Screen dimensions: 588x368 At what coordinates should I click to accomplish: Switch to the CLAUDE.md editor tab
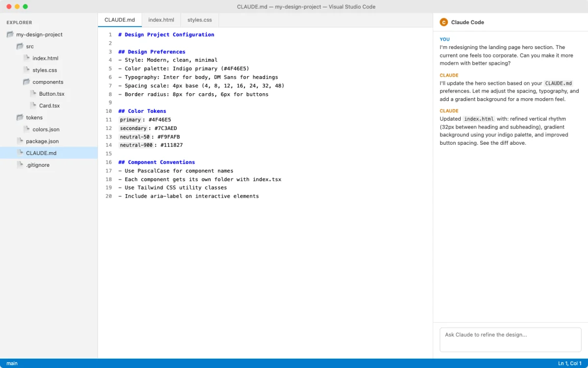tap(120, 20)
